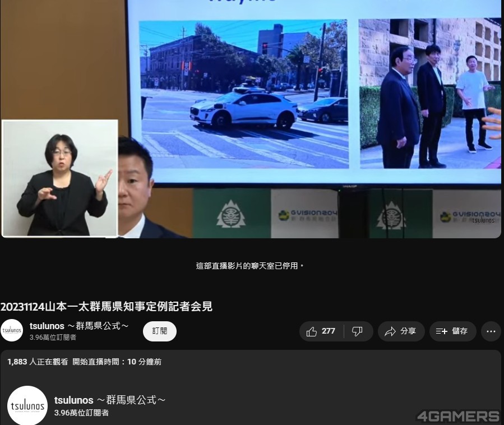The width and height of the screenshot is (504, 425).
Task: Open tsulunos channel name in description box
Action: pos(110,400)
